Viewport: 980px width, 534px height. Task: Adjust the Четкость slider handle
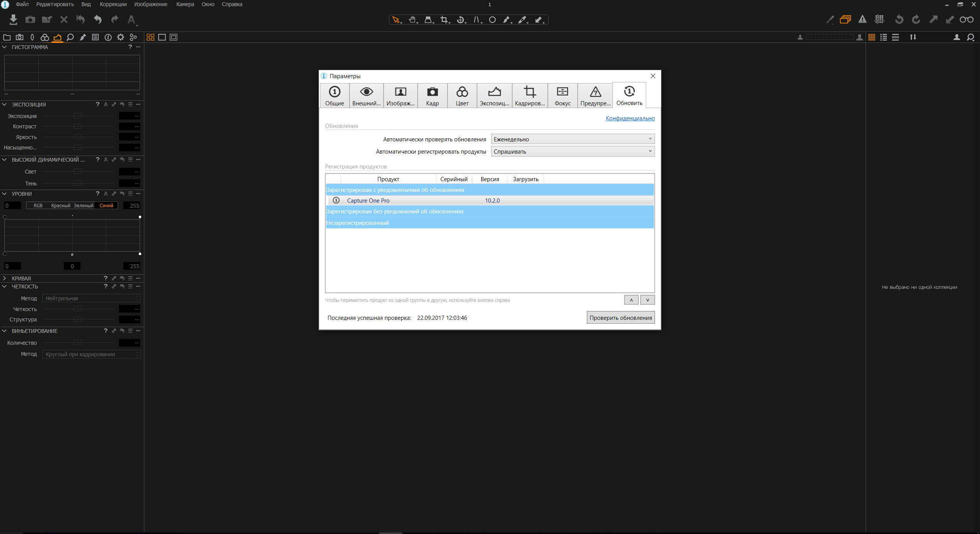[78, 309]
